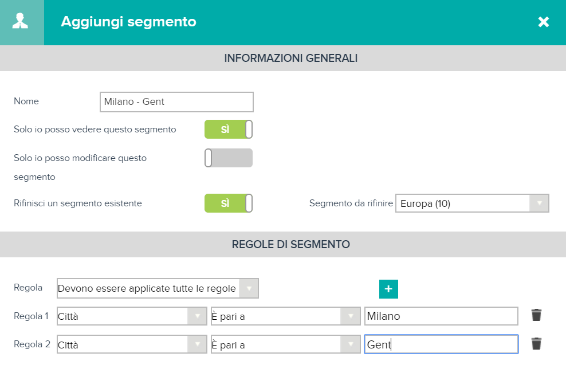Viewport: 566px width, 392px height.
Task: Click the Nome field containing 'Milano - Gent'
Action: [x=176, y=102]
